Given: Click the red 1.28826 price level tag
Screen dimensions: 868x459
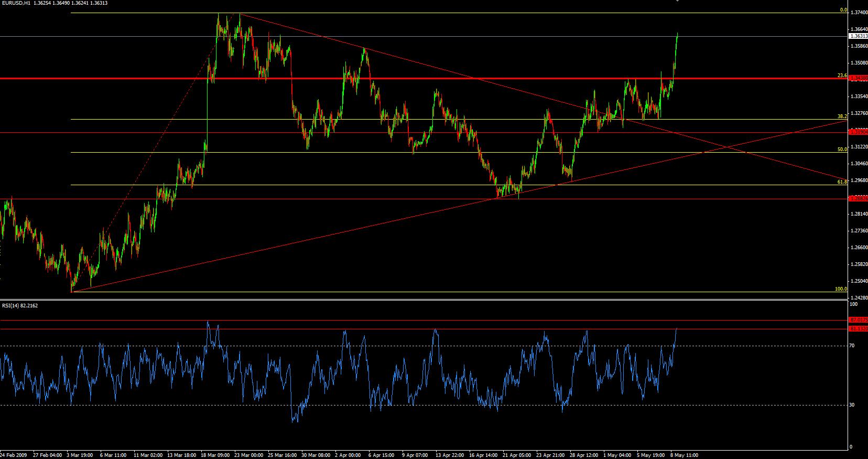Looking at the screenshot, I should (859, 199).
